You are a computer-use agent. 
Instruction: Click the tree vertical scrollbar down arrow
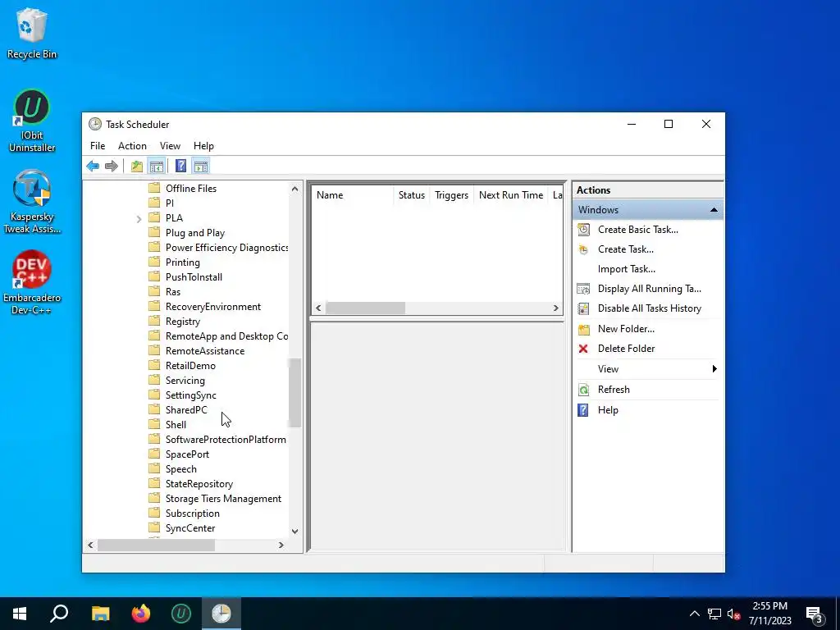click(x=294, y=532)
